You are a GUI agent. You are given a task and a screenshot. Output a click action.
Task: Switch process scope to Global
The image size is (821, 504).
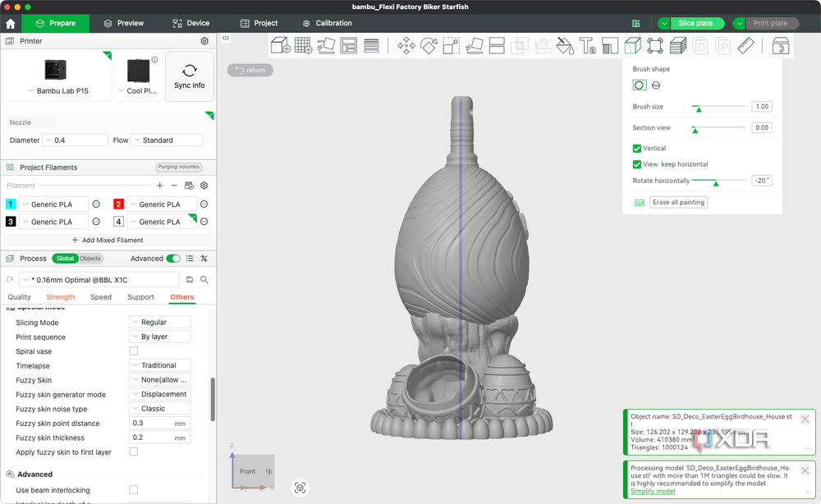click(x=65, y=259)
